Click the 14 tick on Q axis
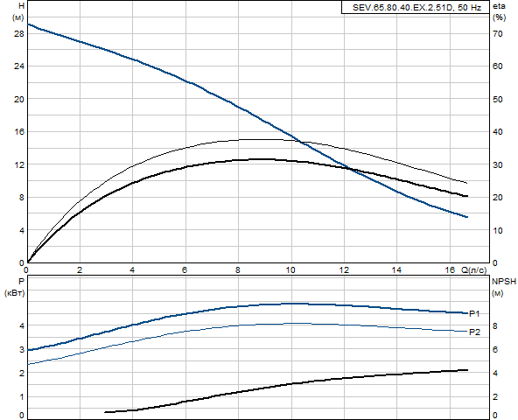This screenshot has height=420, width=518. click(396, 270)
